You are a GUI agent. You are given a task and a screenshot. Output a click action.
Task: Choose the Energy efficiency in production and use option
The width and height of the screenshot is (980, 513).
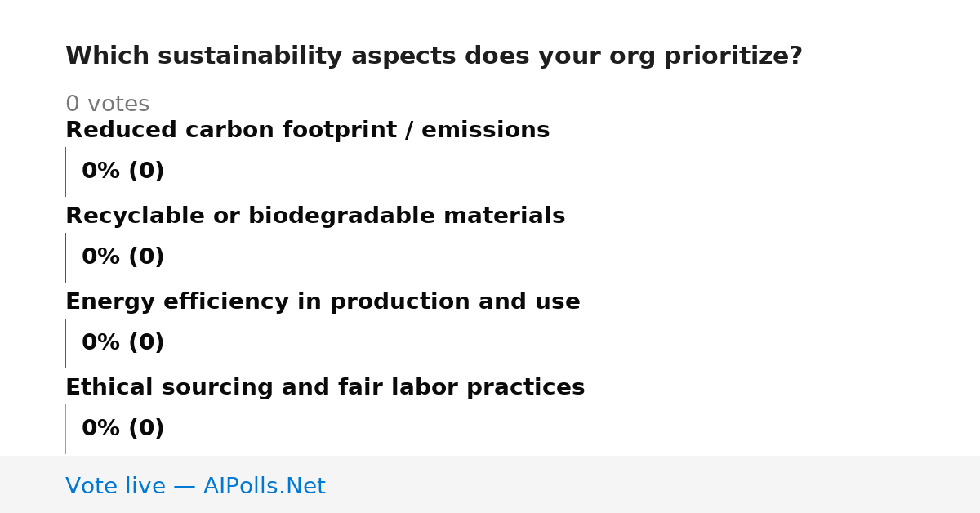click(x=323, y=302)
